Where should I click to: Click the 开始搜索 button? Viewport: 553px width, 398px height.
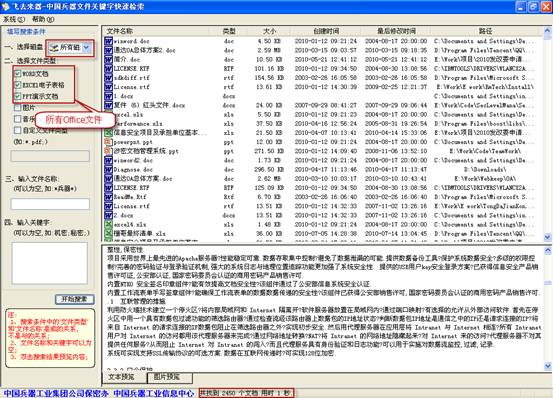tap(75, 299)
